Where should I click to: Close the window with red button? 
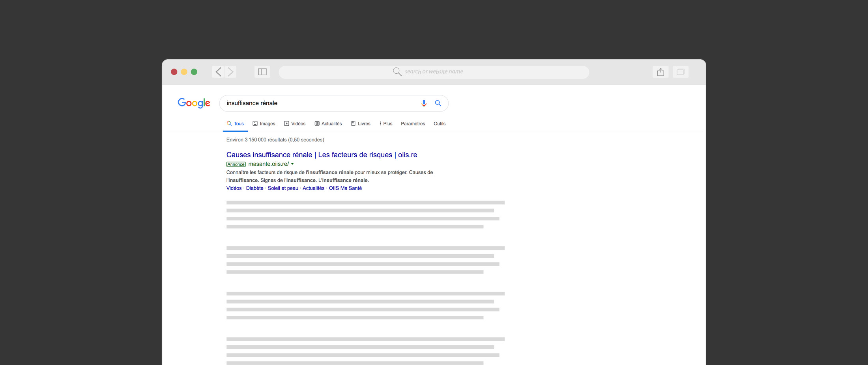pyautogui.click(x=174, y=72)
